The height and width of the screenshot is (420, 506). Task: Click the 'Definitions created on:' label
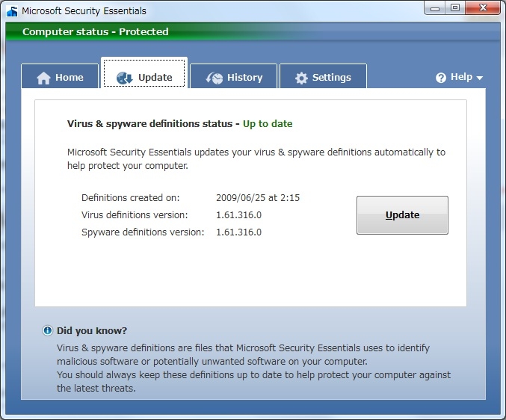pos(130,198)
